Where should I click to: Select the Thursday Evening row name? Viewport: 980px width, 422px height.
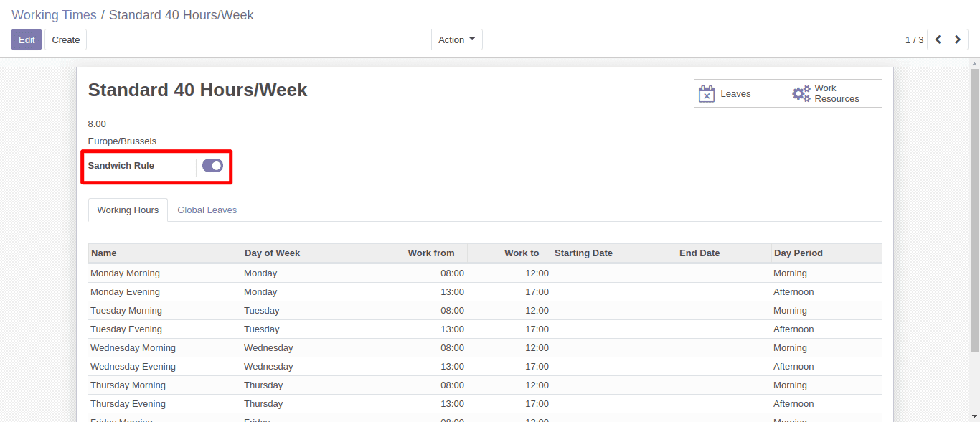(x=128, y=404)
